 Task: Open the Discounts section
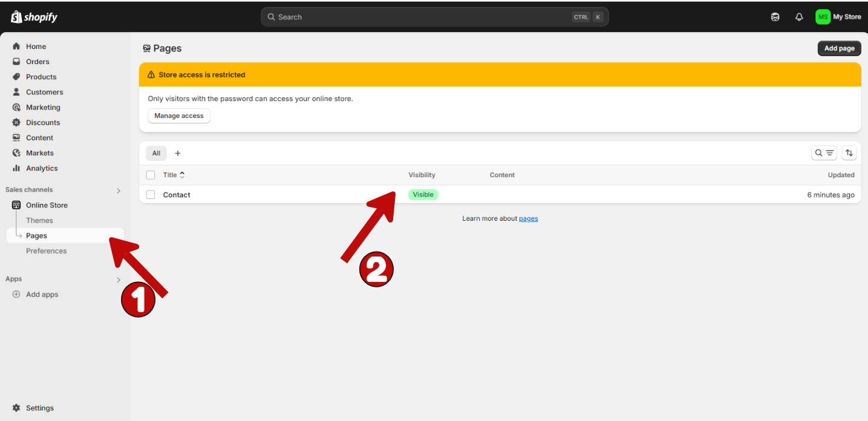42,122
